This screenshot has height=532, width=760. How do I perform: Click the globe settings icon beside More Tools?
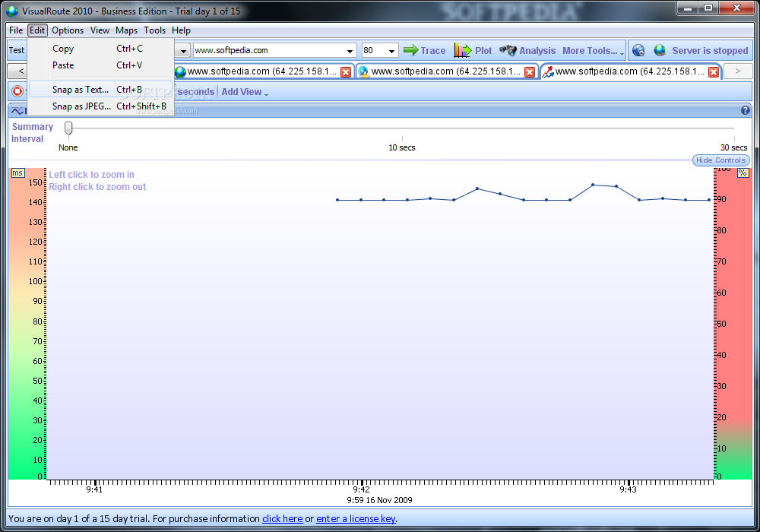tap(638, 50)
